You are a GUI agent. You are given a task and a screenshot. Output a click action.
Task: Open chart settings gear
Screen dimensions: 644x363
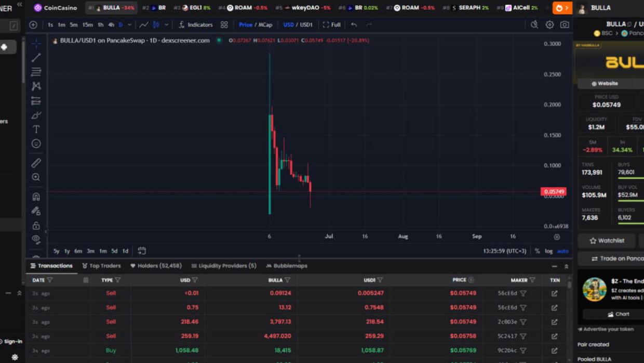(x=549, y=24)
